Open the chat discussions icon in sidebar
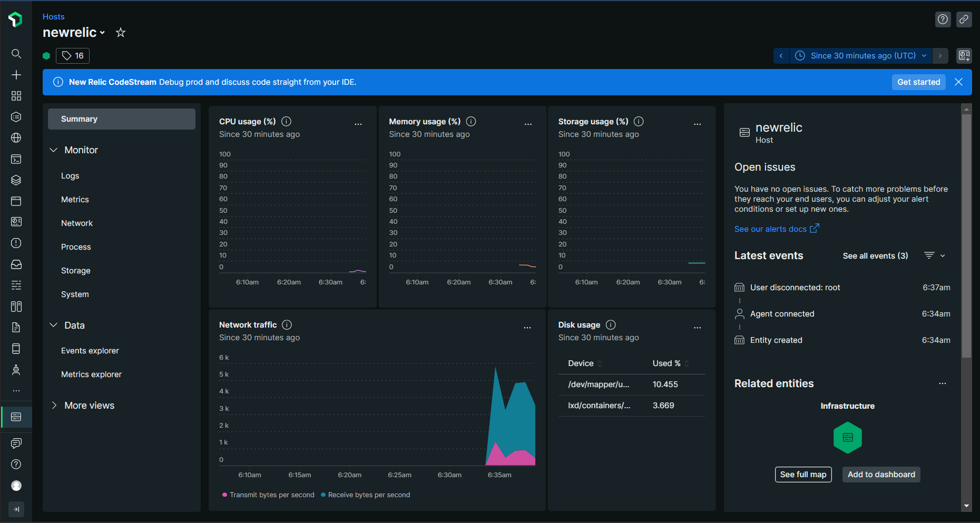The image size is (980, 523). coord(16,443)
